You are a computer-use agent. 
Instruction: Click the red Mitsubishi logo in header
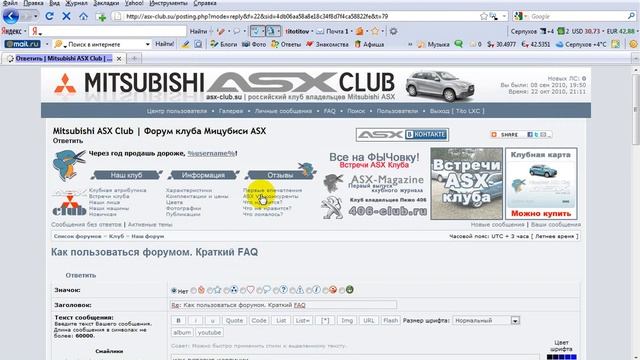(65, 84)
